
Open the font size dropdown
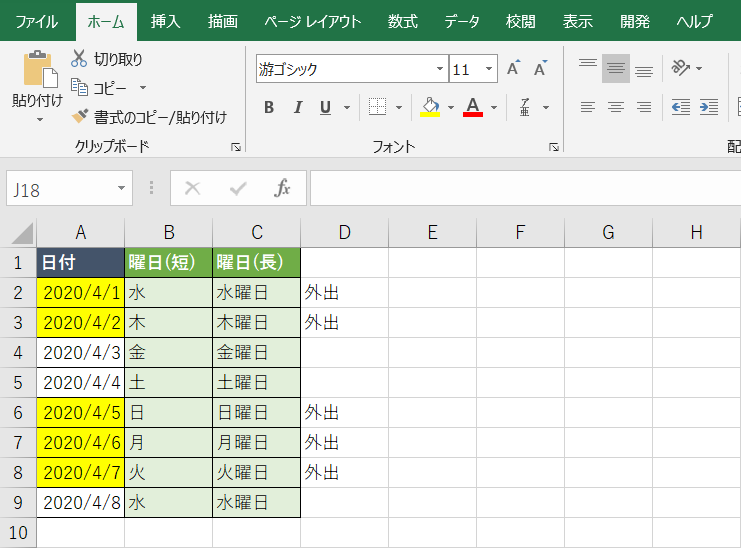tap(489, 68)
